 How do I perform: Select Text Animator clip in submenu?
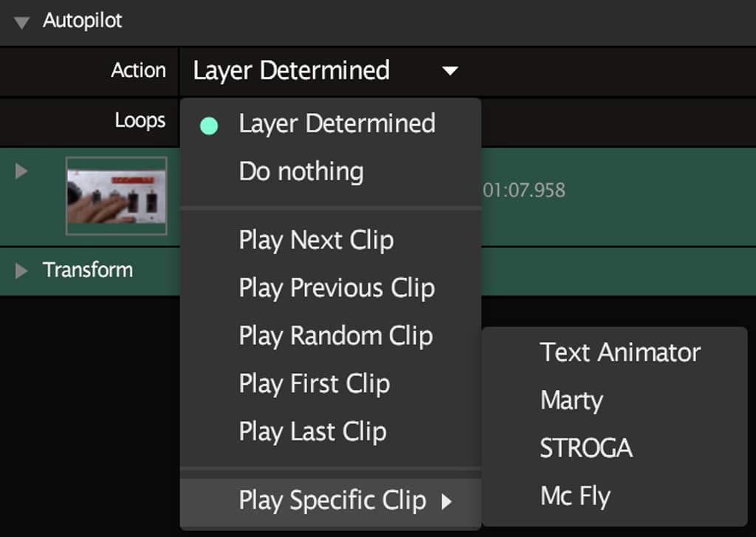(x=619, y=352)
